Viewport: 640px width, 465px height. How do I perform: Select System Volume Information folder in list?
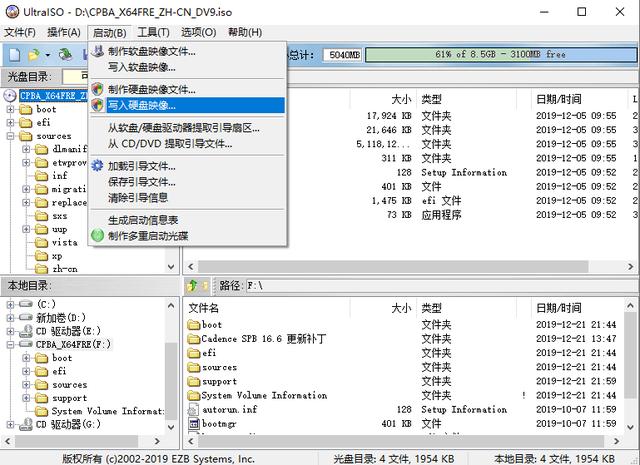(264, 395)
